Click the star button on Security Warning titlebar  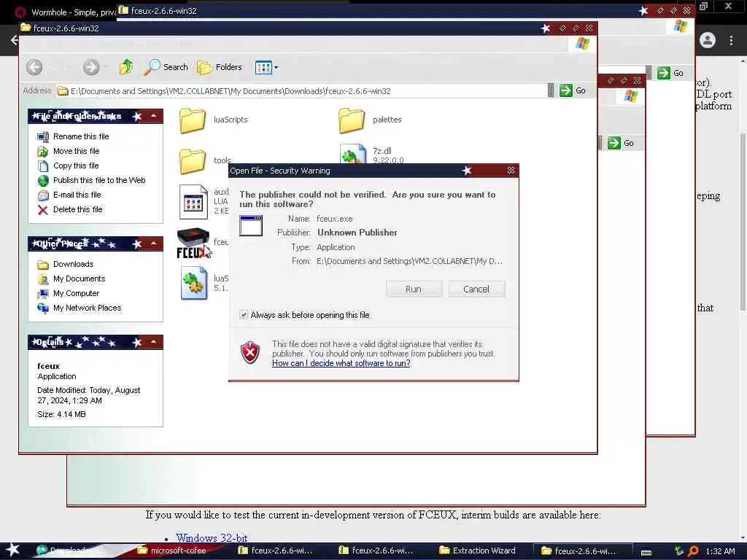tap(467, 170)
